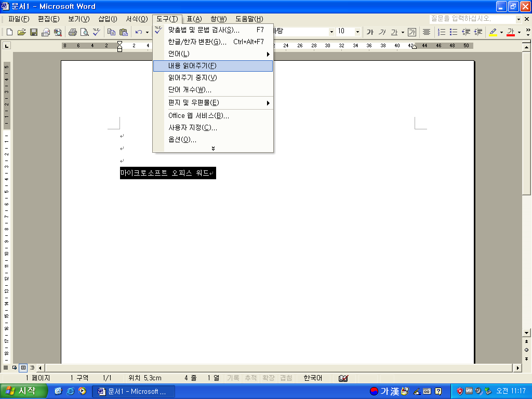Select 내용 읽어주기(F) from Tools menu
Viewport: 532px width, 399px height.
pos(213,66)
